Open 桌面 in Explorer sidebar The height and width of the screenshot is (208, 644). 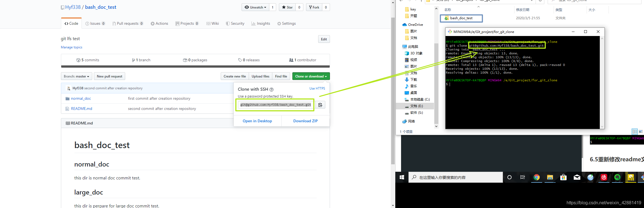pyautogui.click(x=411, y=93)
